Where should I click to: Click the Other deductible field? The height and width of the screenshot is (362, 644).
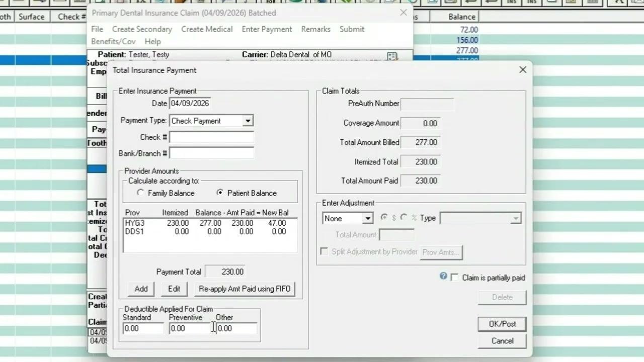(236, 328)
